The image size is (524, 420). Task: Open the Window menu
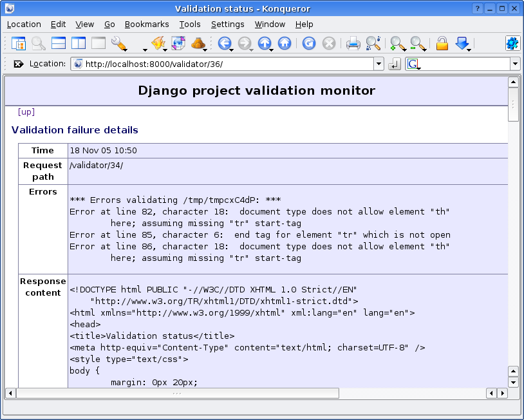[x=270, y=24]
